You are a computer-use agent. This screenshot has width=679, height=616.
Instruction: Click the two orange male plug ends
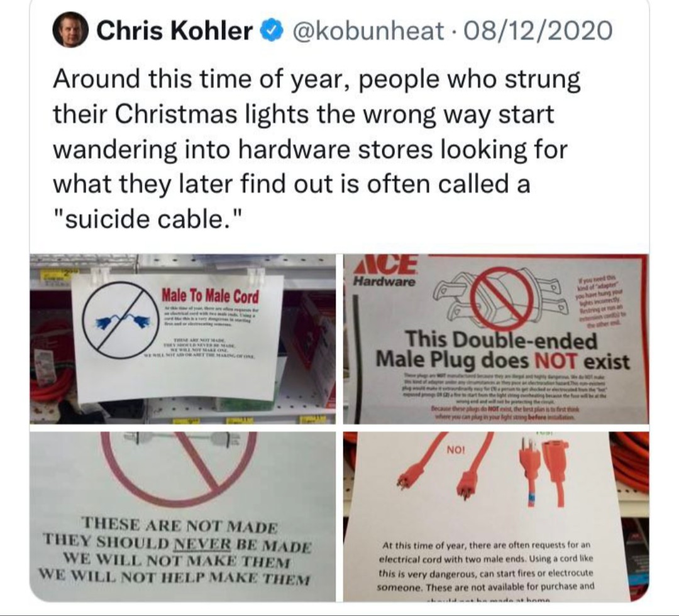pos(445,468)
